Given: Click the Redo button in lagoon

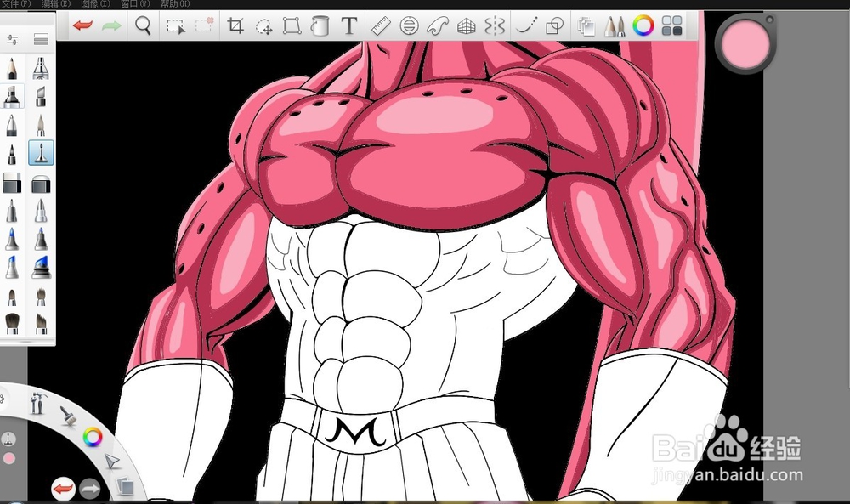Looking at the screenshot, I should click(90, 489).
